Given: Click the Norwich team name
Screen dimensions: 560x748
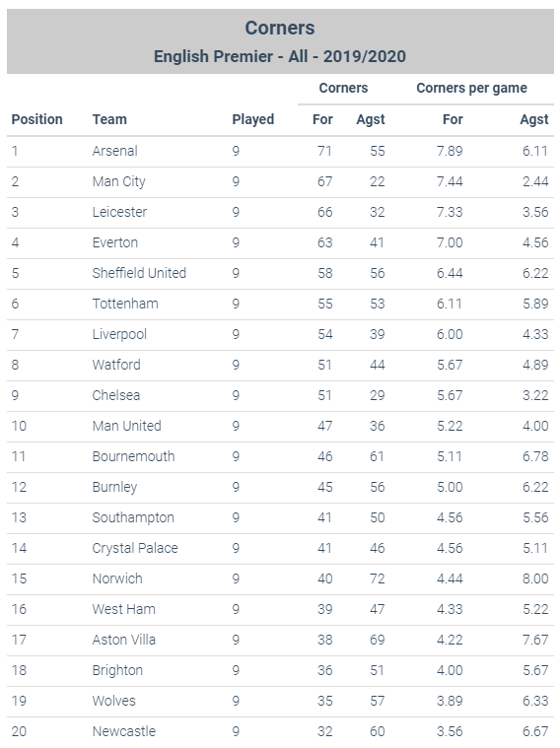Looking at the screenshot, I should 117,578.
